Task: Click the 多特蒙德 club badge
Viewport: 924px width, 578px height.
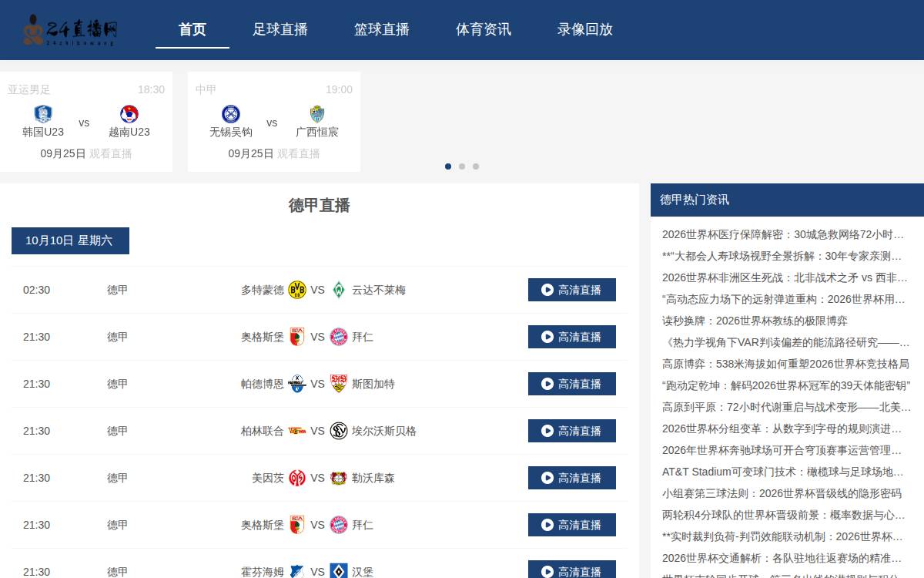Action: coord(297,290)
